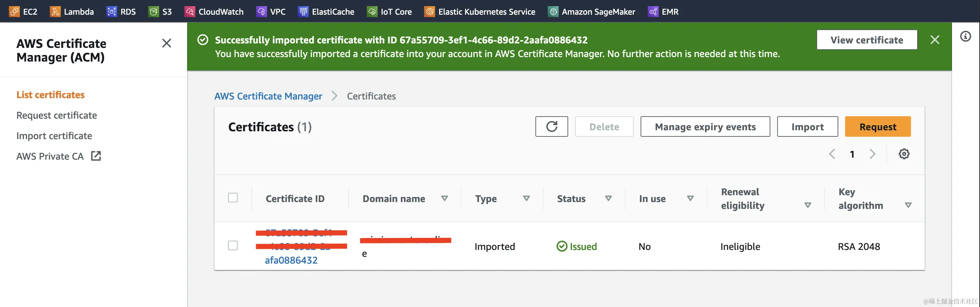This screenshot has width=980, height=307.
Task: Select Import certificate in sidebar
Action: 54,136
